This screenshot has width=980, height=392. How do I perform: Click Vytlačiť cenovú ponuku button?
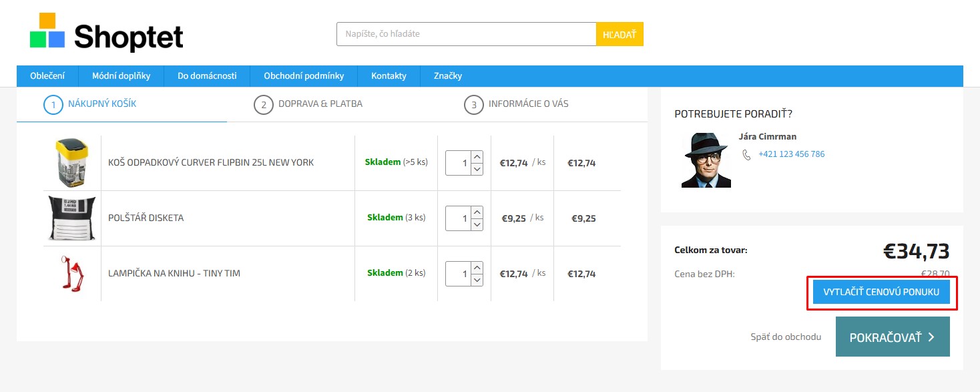point(881,292)
